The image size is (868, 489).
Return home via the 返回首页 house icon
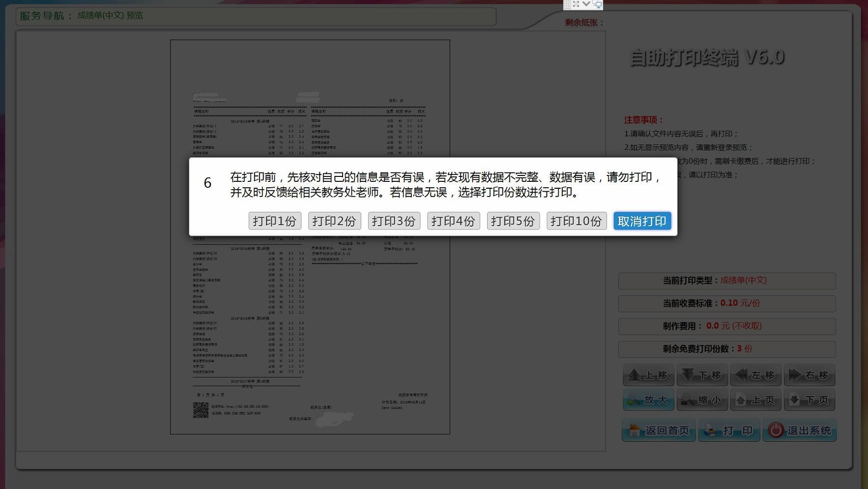[635, 431]
